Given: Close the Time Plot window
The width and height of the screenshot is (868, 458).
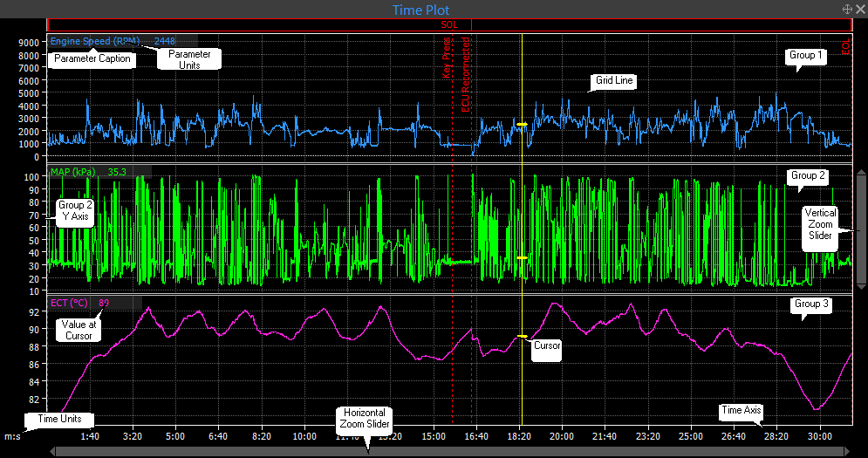Looking at the screenshot, I should coord(859,9).
